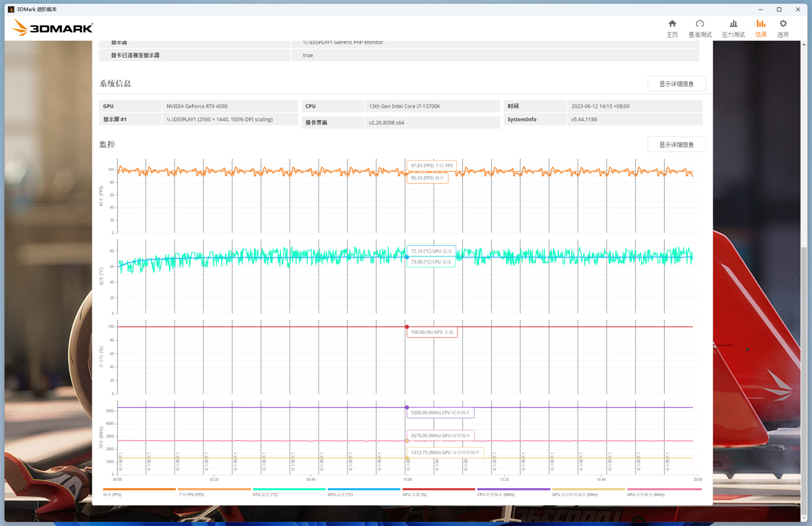The image size is (812, 526).
Task: Toggle 帧率 (FPS) series in chart legend
Action: (x=112, y=494)
